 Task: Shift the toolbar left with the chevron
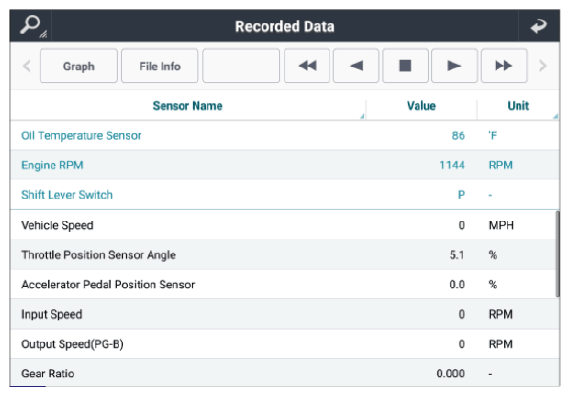tap(27, 66)
